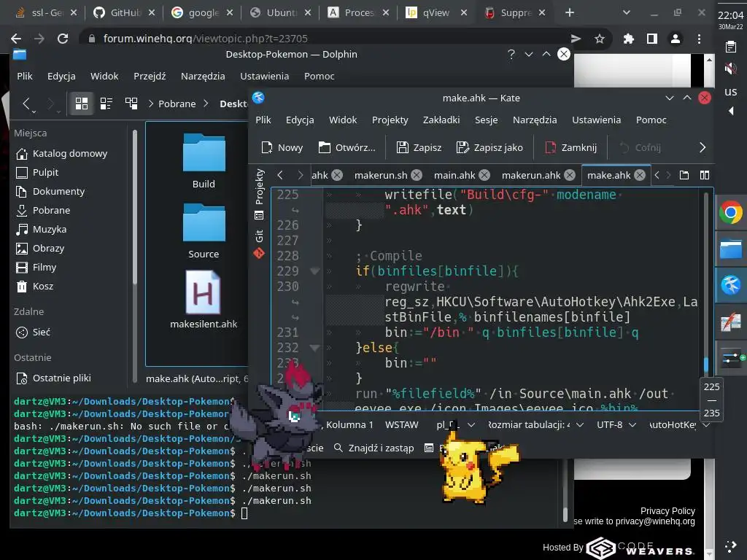The image size is (747, 560).
Task: Select the Source folder in Dolphin
Action: (204, 231)
